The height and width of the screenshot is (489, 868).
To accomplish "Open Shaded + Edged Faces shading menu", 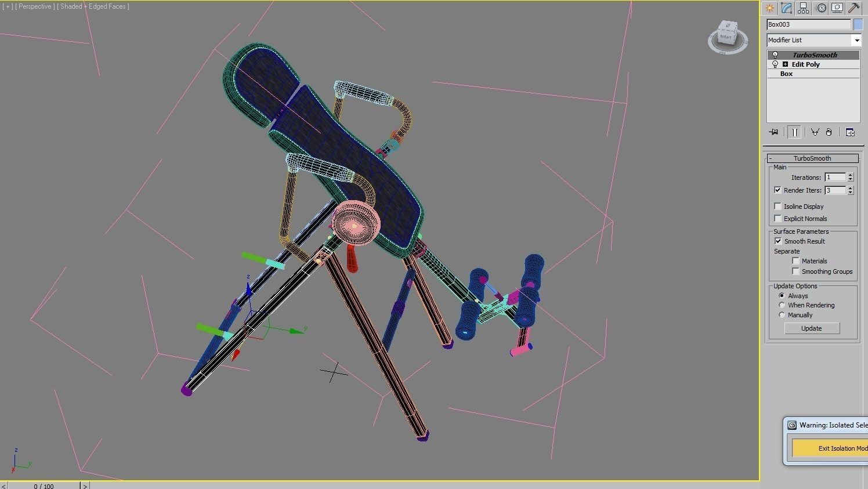I will pyautogui.click(x=93, y=6).
